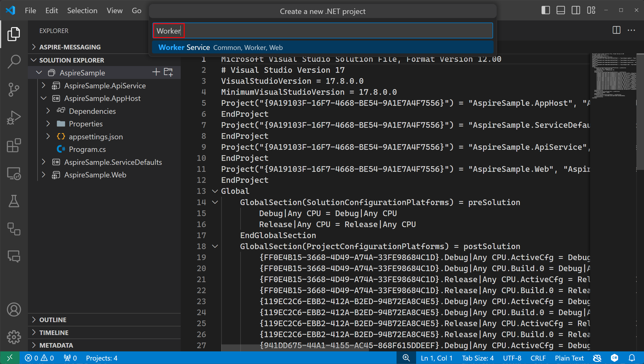Collapse the AspireSample solution node

39,72
